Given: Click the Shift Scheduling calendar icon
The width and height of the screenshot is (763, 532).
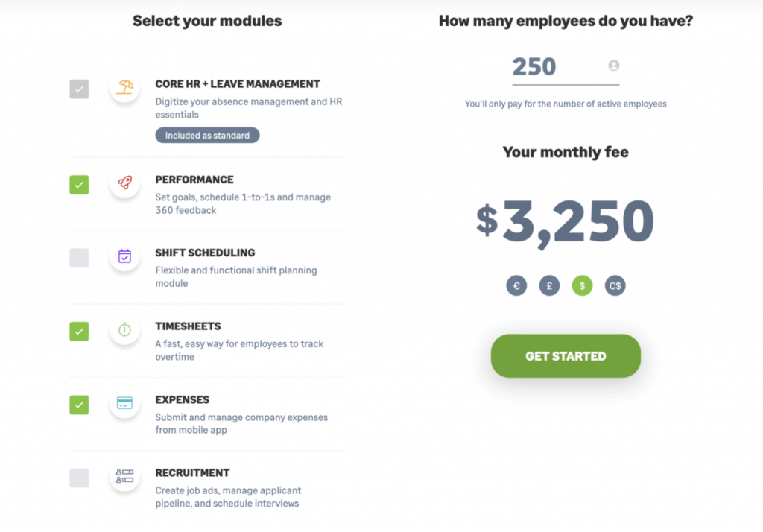Looking at the screenshot, I should [x=124, y=257].
